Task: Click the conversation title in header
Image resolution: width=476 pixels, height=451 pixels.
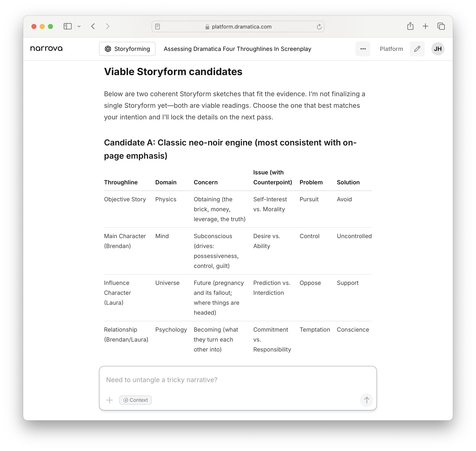Action: (x=237, y=49)
